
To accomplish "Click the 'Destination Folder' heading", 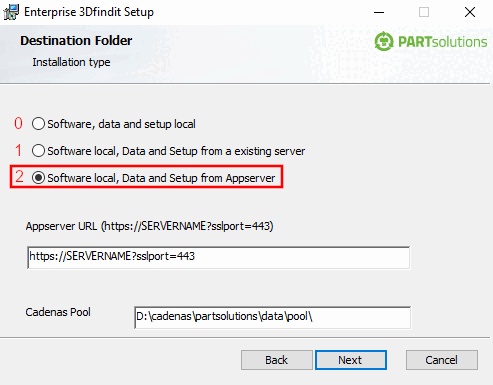I will [76, 41].
